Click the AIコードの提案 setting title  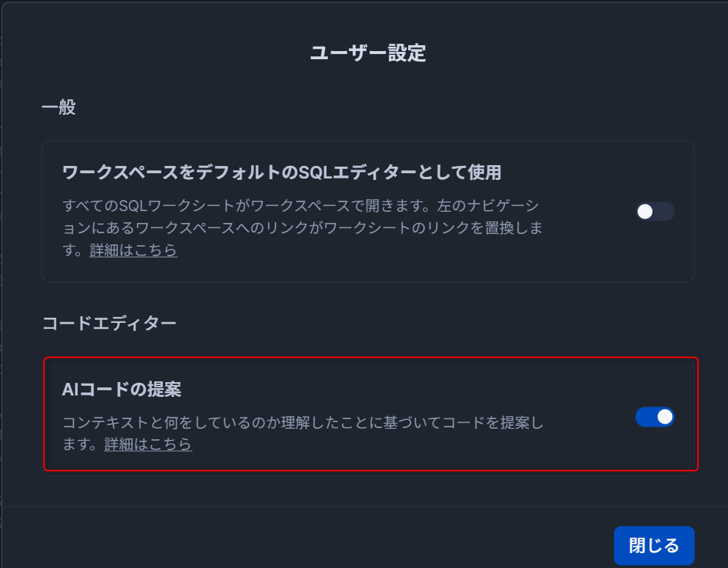pyautogui.click(x=122, y=389)
